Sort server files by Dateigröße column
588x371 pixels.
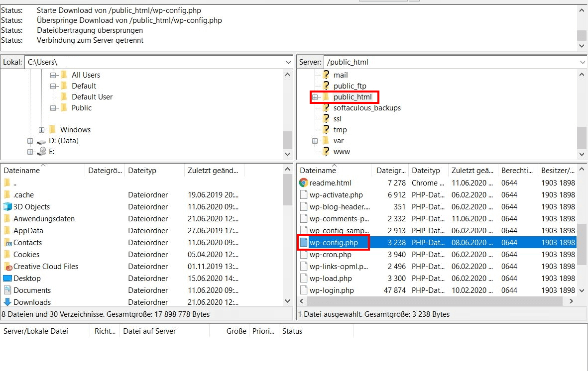(390, 170)
